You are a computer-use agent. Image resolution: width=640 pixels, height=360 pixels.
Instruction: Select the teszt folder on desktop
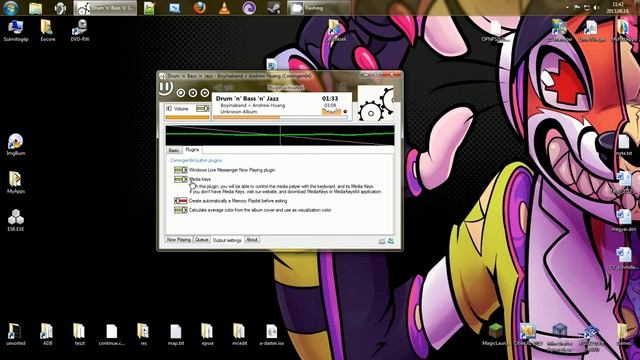pos(80,334)
